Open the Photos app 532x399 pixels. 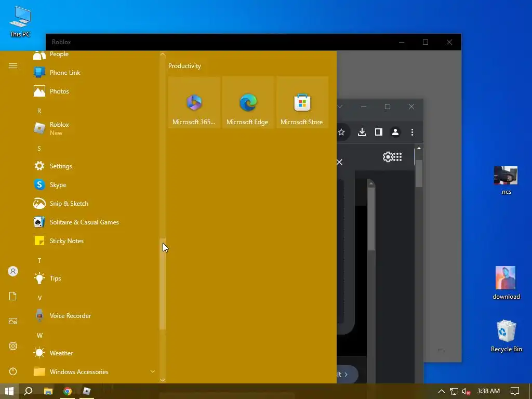[x=96, y=91]
